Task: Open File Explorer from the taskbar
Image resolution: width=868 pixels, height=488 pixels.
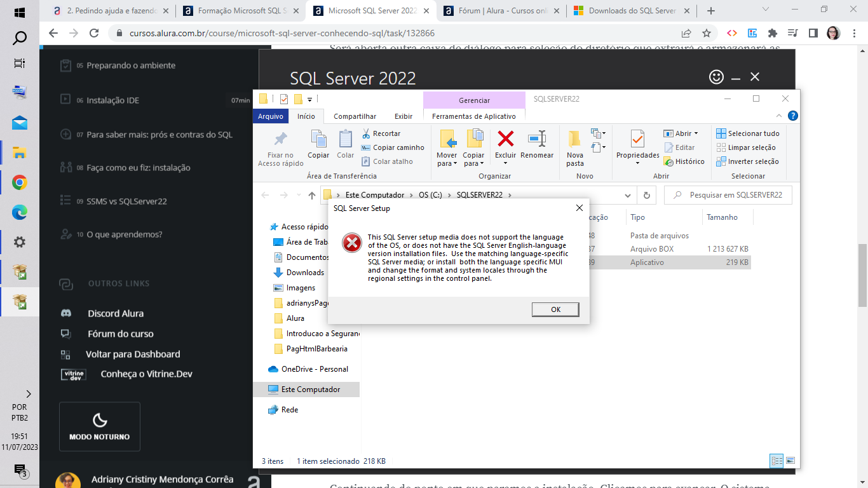Action: click(19, 152)
